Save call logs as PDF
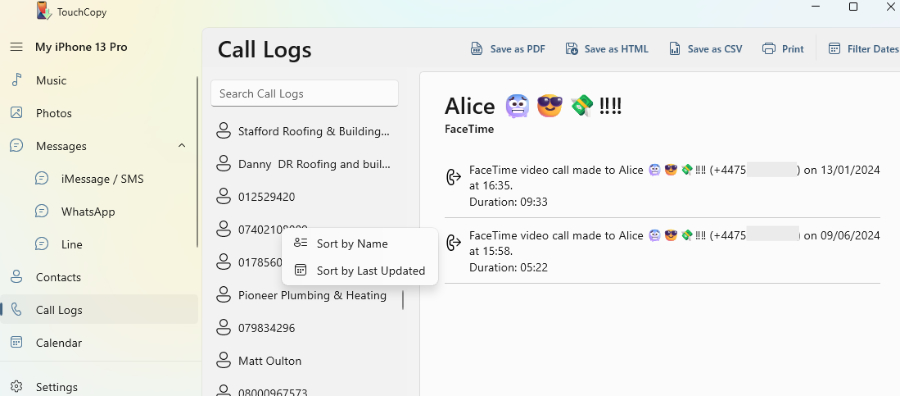This screenshot has height=396, width=900. click(507, 49)
